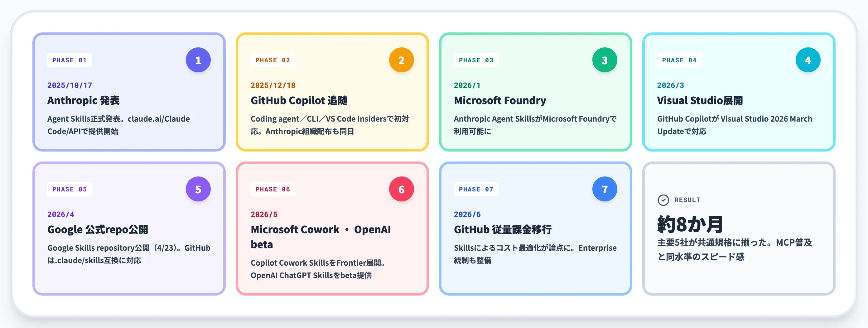Select the PHASE 01 badge
The width and height of the screenshot is (868, 328).
[70, 60]
